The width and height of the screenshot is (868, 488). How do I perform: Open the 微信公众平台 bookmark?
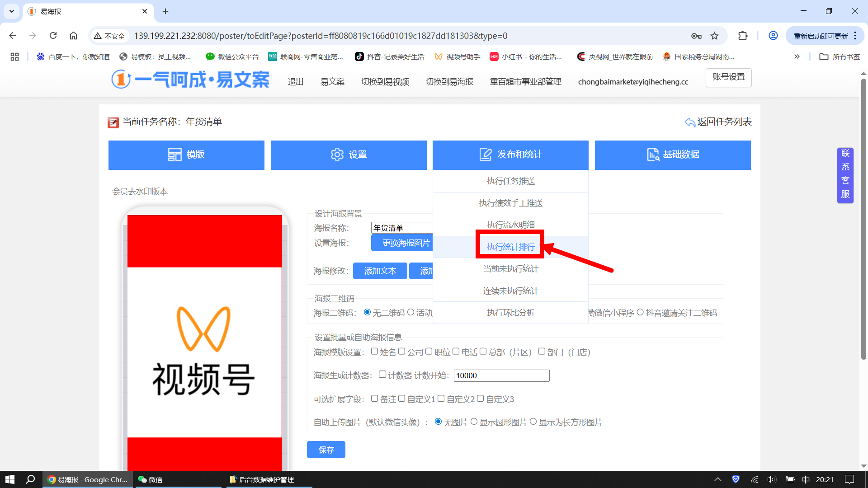click(x=232, y=56)
